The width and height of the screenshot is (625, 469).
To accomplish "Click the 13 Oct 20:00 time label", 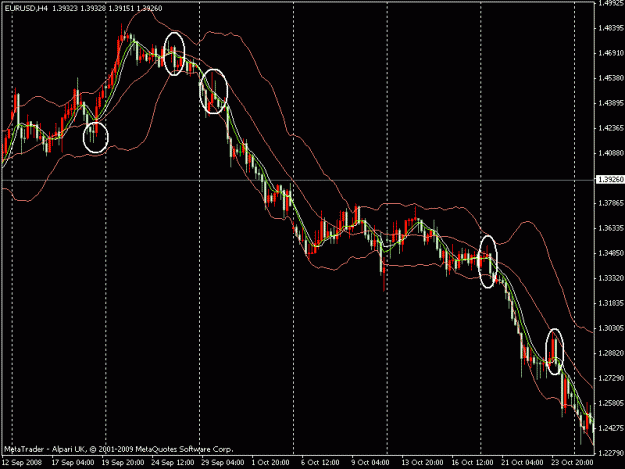I will click(x=423, y=463).
